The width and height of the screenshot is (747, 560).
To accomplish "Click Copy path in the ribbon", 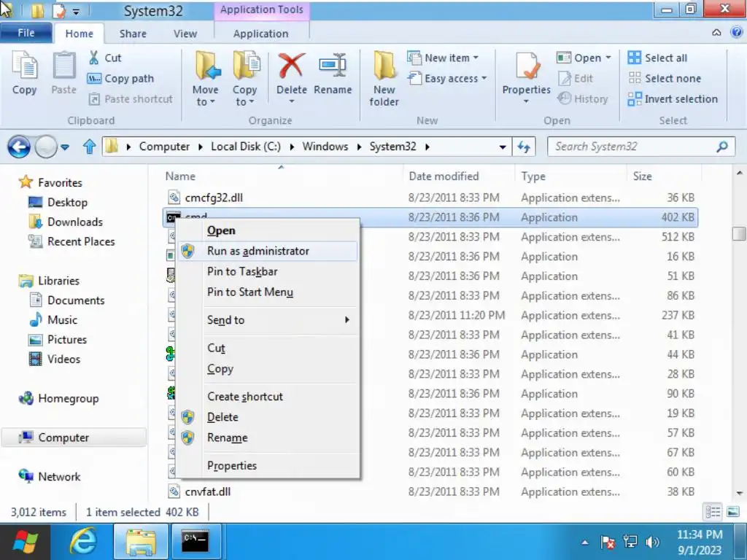I will [121, 79].
